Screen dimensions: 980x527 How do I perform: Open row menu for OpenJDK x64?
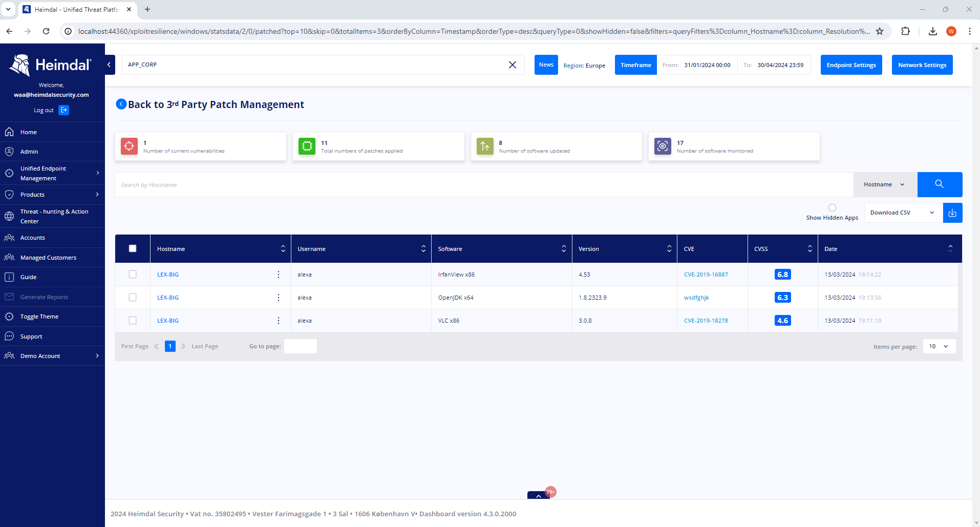pyautogui.click(x=279, y=298)
